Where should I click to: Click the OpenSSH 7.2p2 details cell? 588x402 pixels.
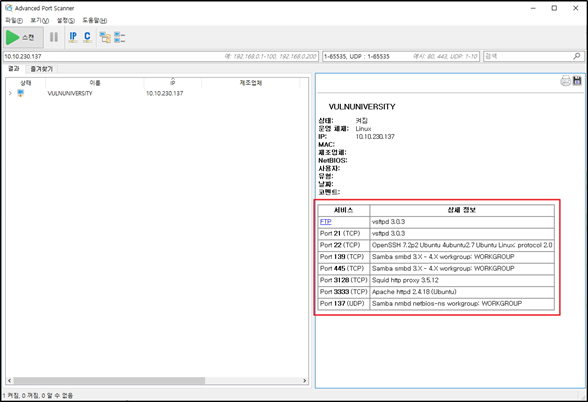click(x=462, y=245)
